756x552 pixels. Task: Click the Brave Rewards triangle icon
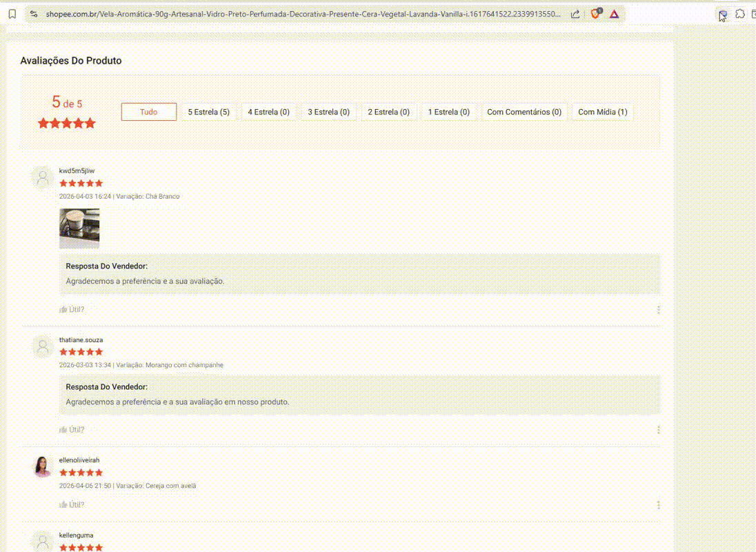614,14
